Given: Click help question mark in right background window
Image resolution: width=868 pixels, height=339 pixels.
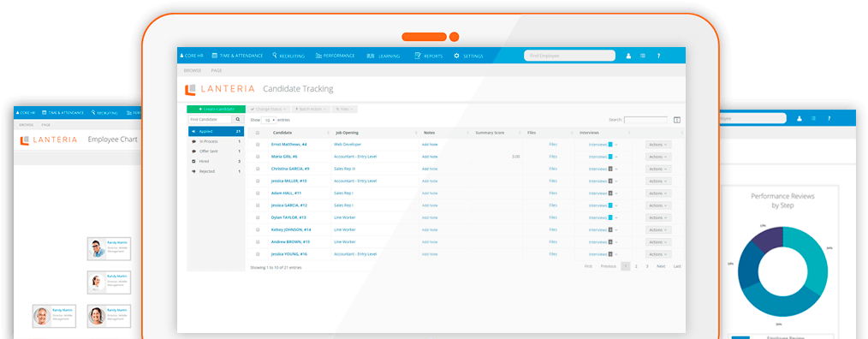Looking at the screenshot, I should coord(829,118).
